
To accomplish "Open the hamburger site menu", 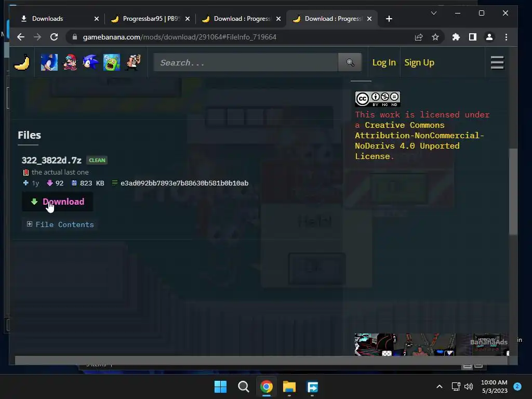I will point(497,62).
